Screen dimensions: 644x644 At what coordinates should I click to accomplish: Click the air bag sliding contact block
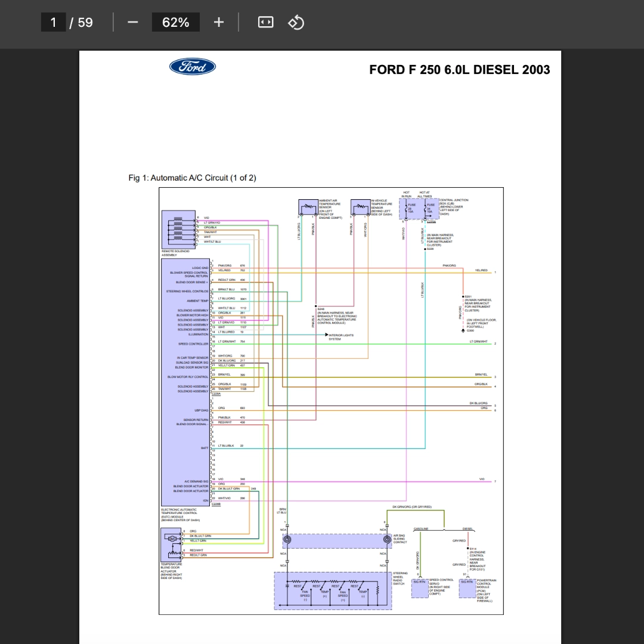pos(337,541)
